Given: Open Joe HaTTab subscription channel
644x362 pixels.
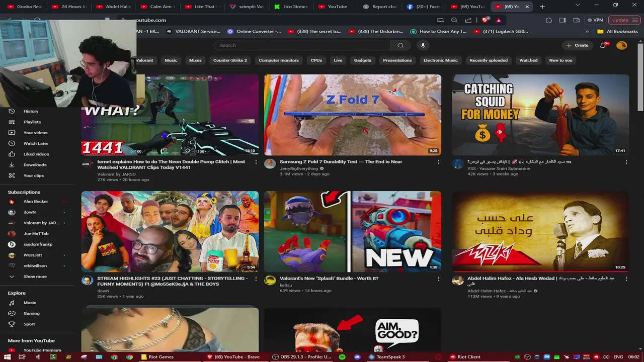Looking at the screenshot, I should [36, 234].
